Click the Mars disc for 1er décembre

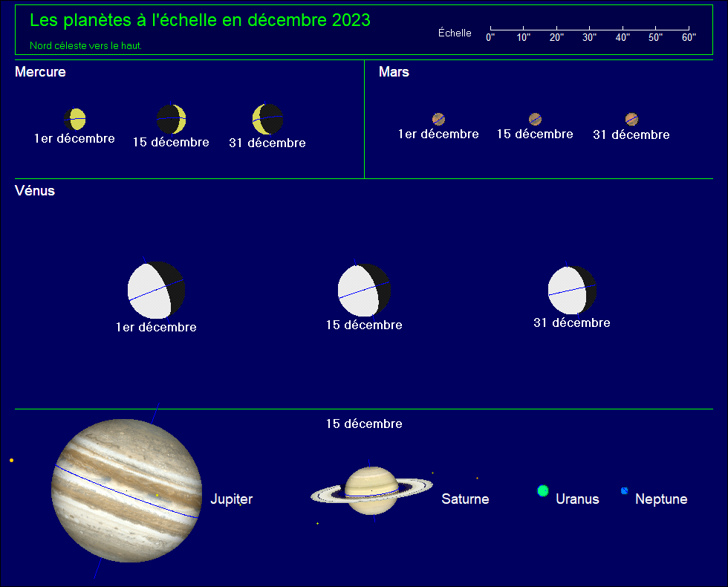click(438, 119)
